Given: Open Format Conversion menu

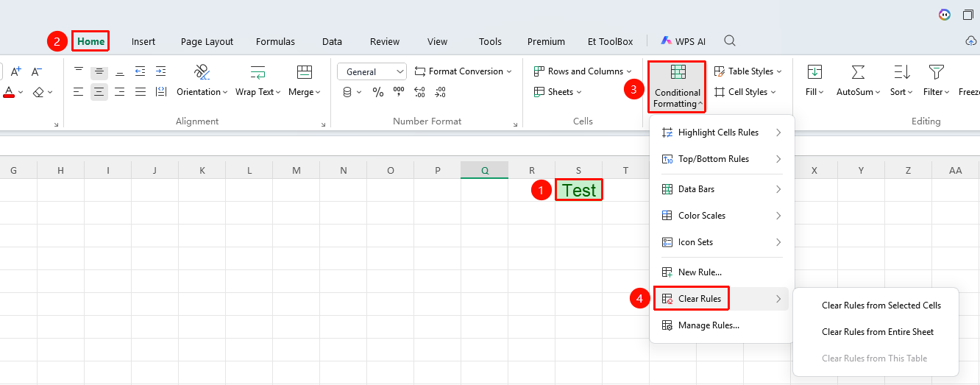Looking at the screenshot, I should 463,71.
